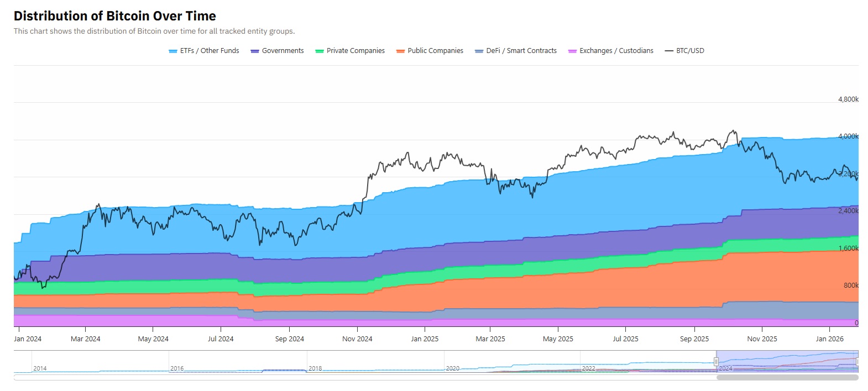868x391 pixels.
Task: Click the Exchanges / Custodians pink legend marker
Action: [572, 51]
